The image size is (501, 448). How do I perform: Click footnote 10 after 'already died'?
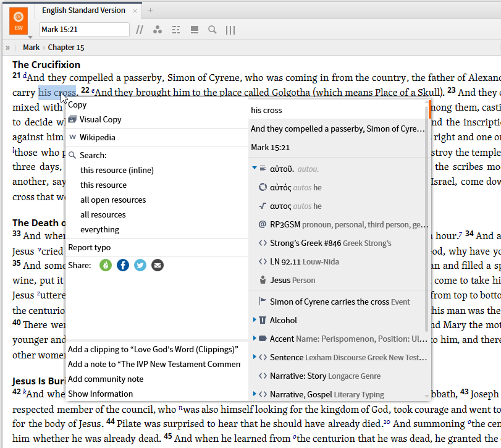pos(387,423)
